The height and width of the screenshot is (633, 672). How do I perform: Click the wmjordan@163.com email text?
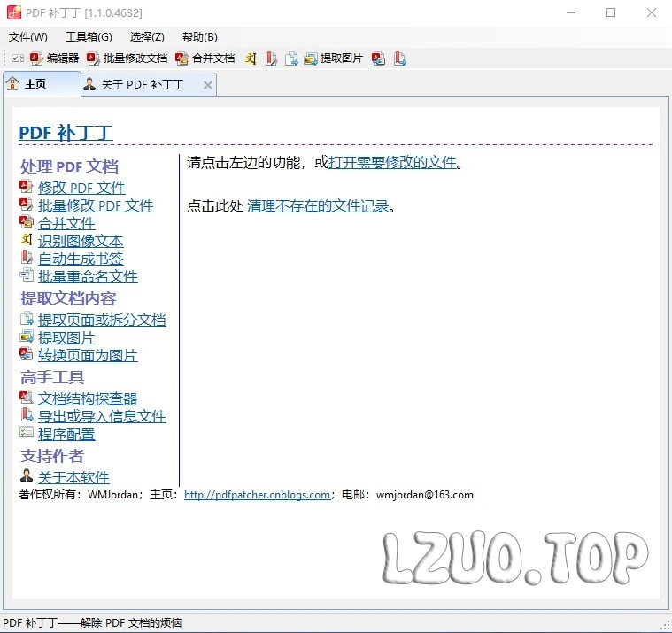(425, 495)
